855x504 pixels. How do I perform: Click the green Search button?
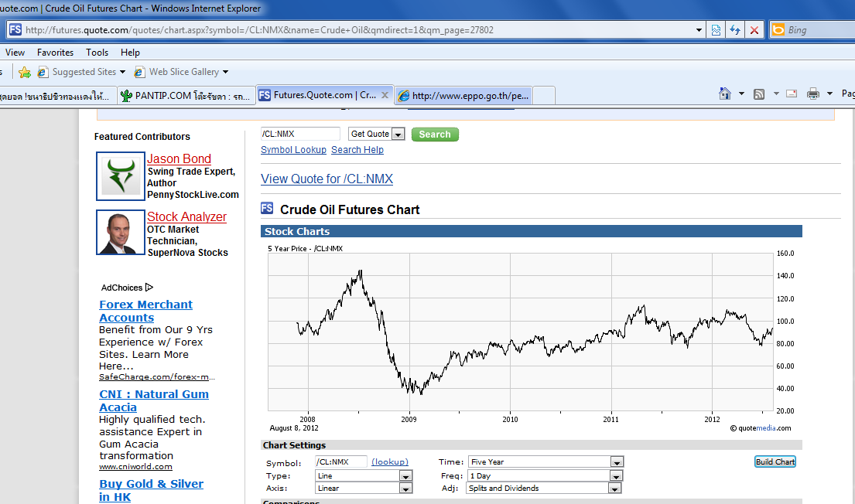435,135
